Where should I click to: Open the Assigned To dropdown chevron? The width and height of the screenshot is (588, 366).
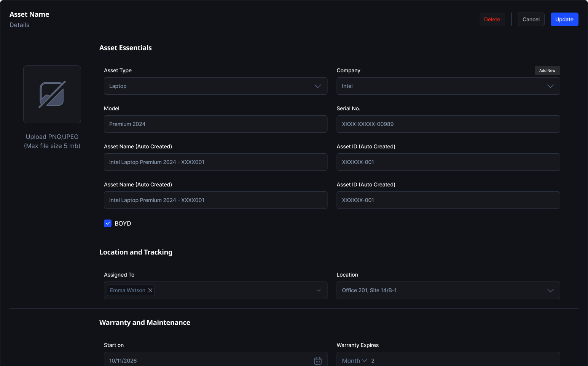319,290
